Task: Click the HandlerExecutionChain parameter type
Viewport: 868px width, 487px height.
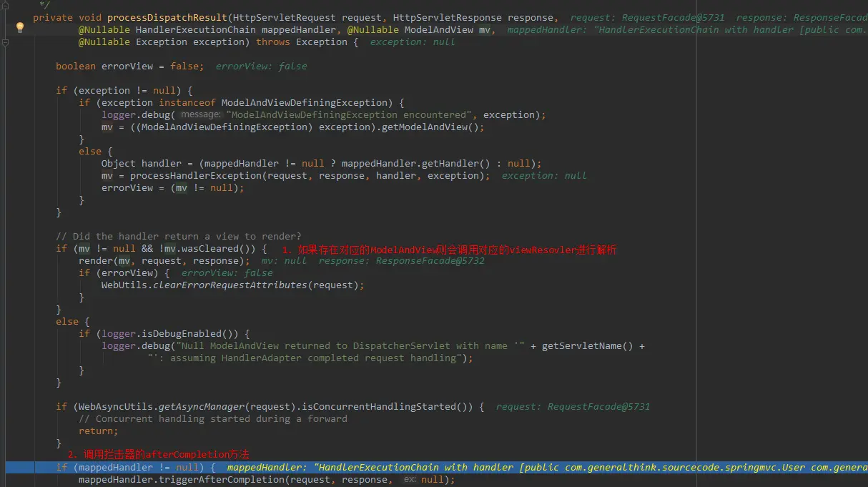Action: click(x=195, y=29)
